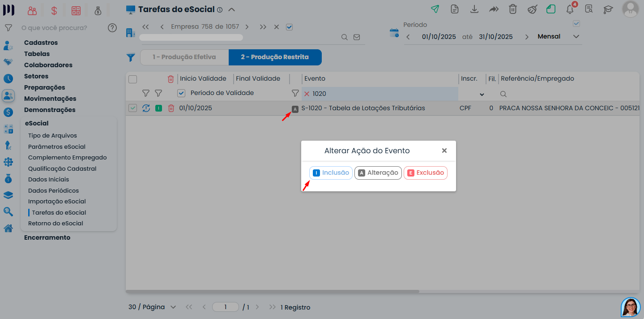Viewport: 644px width, 319px height.
Task: Open Retorno do eSocial menu item
Action: (55, 223)
